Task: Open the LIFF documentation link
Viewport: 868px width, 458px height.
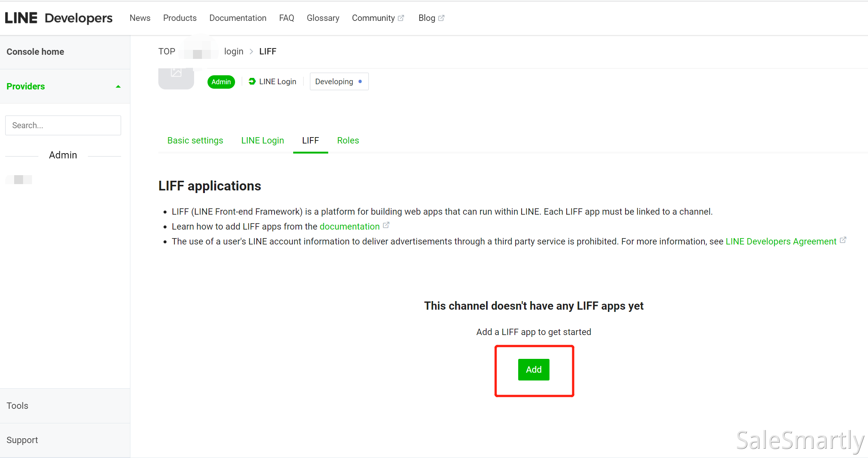Action: (349, 227)
